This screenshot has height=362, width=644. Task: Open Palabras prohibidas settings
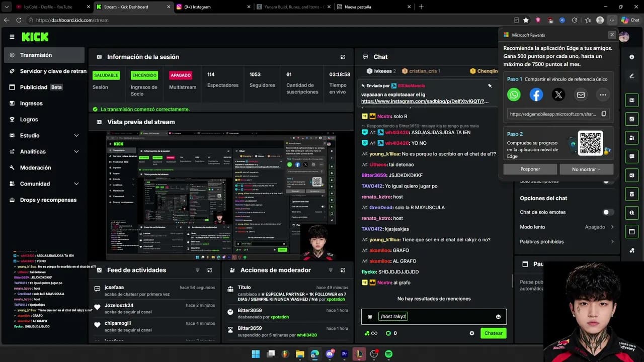pos(567,242)
